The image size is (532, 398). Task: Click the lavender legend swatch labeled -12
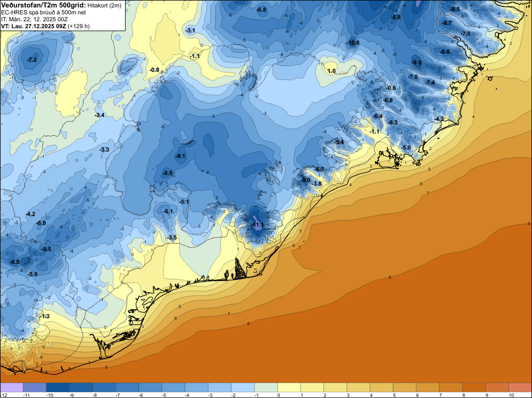12,387
